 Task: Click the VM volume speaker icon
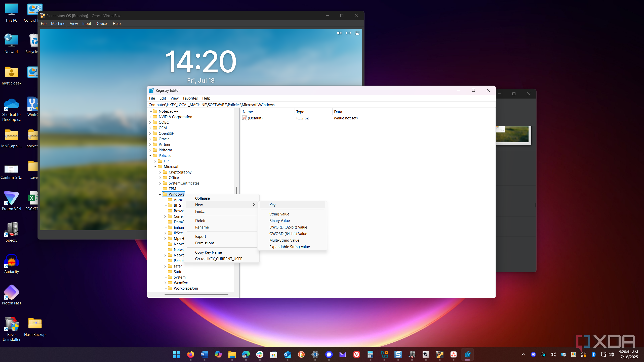pyautogui.click(x=339, y=33)
